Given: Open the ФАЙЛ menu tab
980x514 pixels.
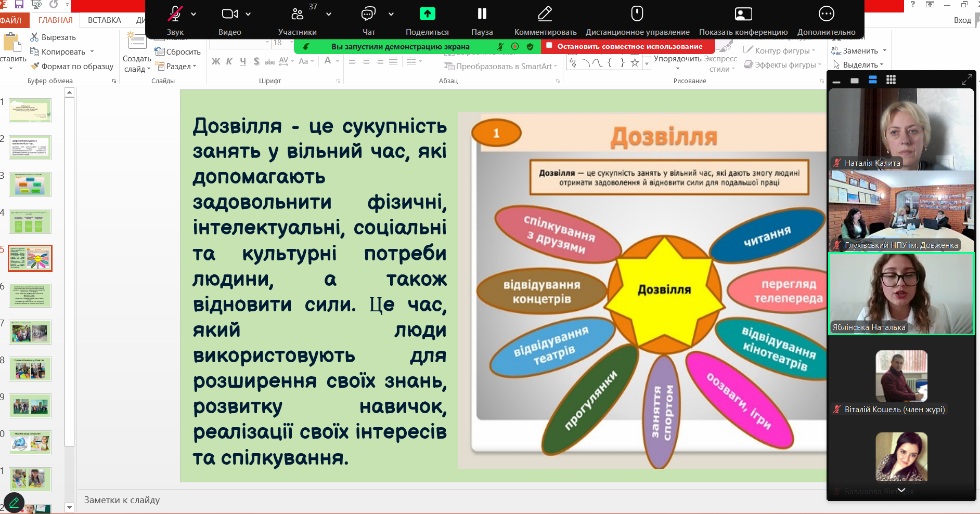Looking at the screenshot, I should [x=11, y=20].
